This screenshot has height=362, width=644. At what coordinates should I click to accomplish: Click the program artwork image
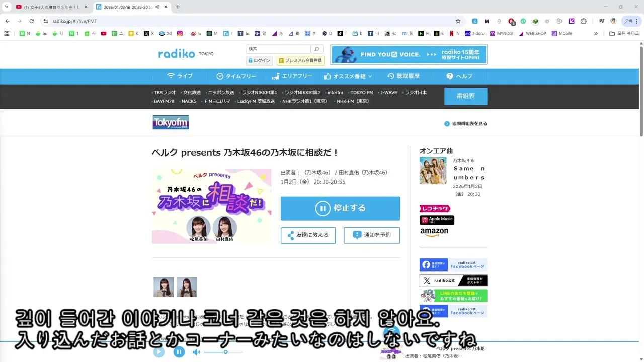pyautogui.click(x=211, y=206)
